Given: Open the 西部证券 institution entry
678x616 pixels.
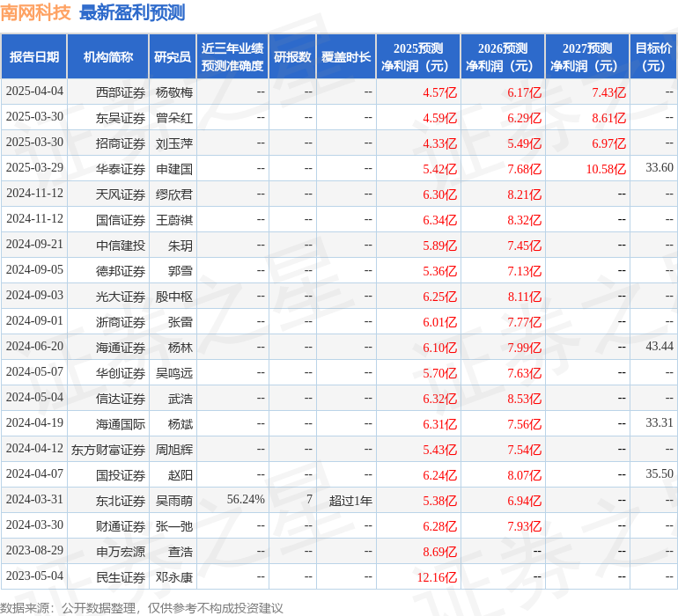Looking at the screenshot, I should click(x=121, y=92).
